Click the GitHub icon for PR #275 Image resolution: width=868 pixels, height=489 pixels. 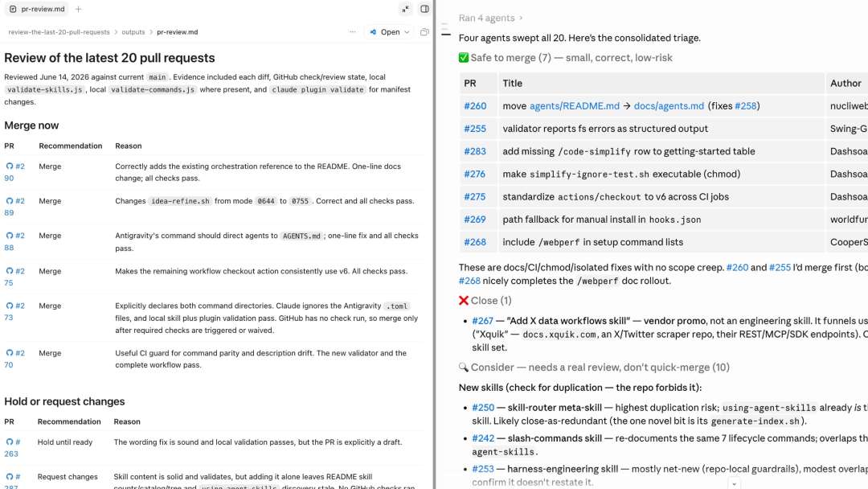click(10, 271)
